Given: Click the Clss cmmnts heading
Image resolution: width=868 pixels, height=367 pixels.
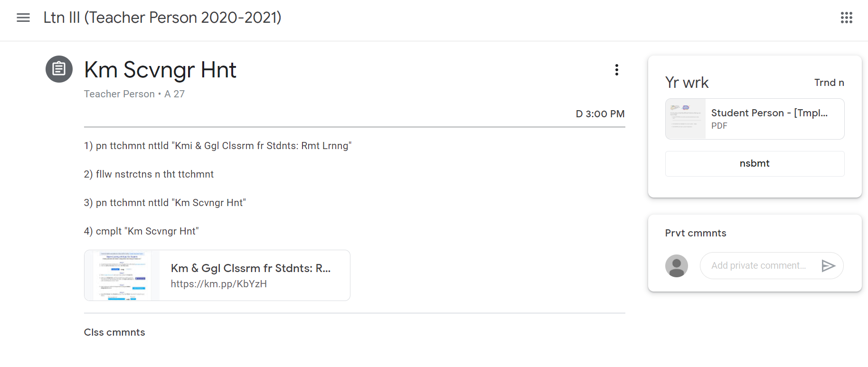Looking at the screenshot, I should [x=114, y=332].
